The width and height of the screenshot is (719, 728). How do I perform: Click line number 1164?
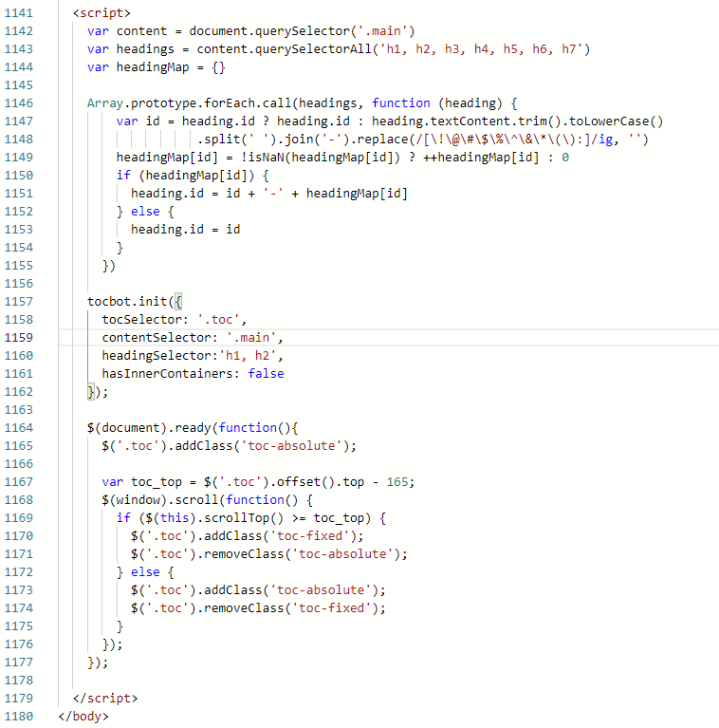click(19, 428)
